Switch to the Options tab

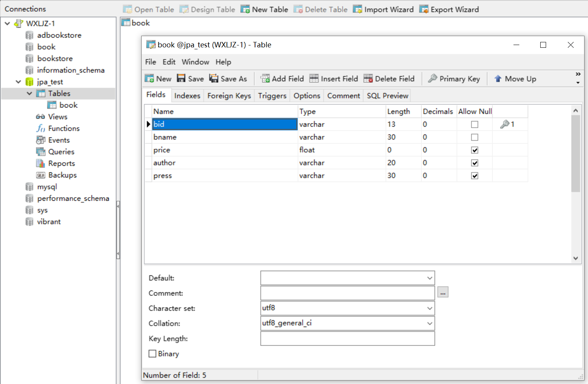click(307, 96)
